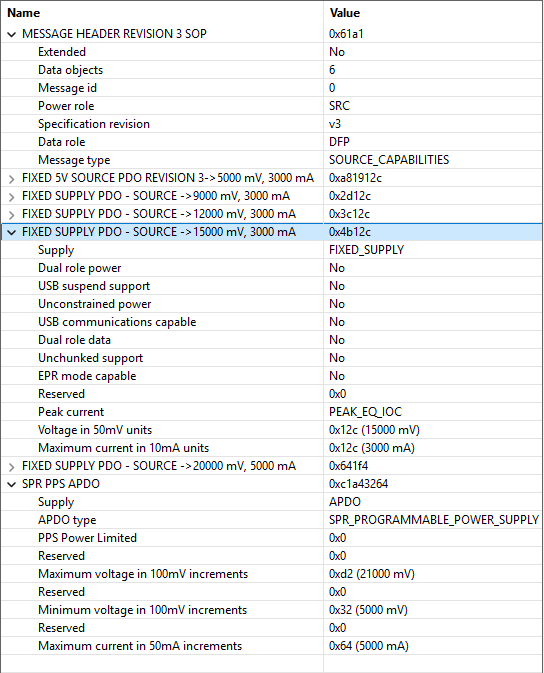This screenshot has height=673, width=544.
Task: Click the 0x4b12c value cell
Action: 350,232
